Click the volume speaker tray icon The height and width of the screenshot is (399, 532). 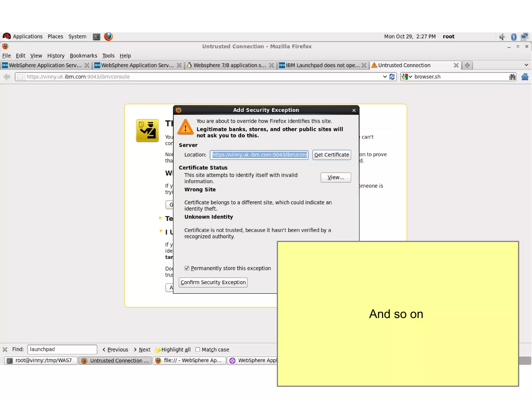pos(502,37)
